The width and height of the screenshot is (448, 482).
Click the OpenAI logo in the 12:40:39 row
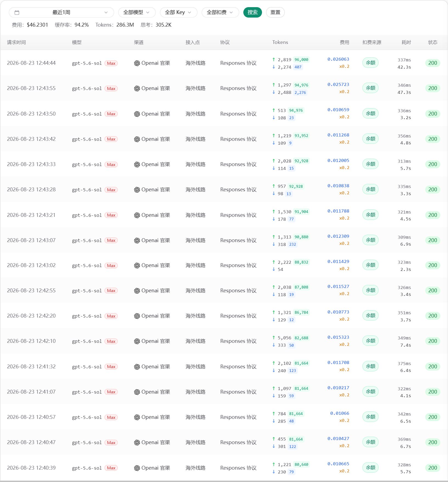coord(137,468)
